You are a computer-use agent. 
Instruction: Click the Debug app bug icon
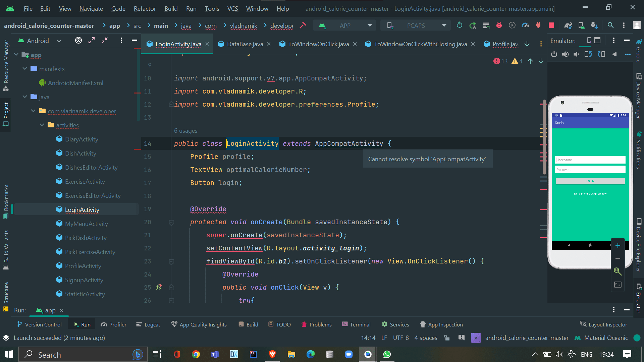[x=499, y=25]
